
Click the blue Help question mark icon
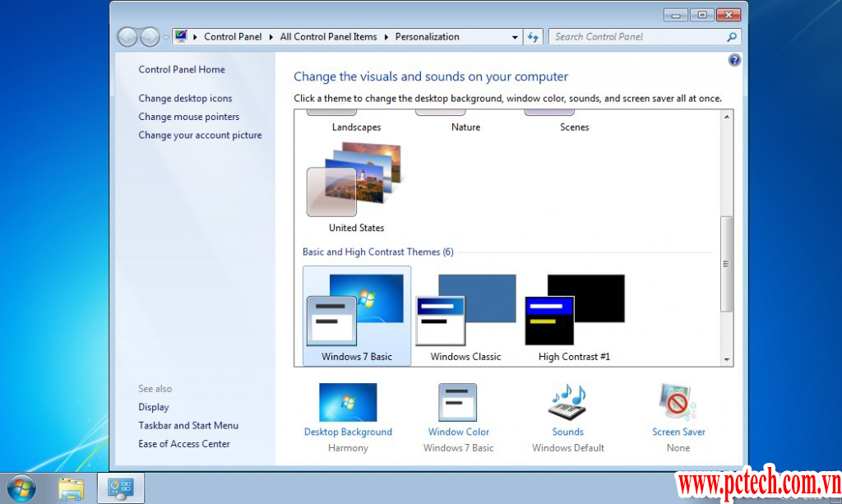[x=734, y=60]
